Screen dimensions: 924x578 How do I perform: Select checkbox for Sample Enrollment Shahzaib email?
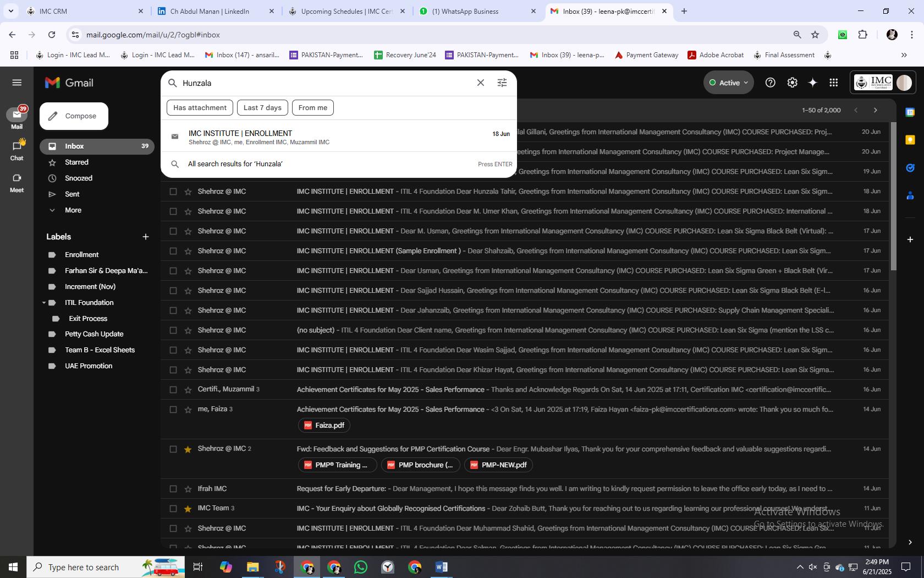173,251
